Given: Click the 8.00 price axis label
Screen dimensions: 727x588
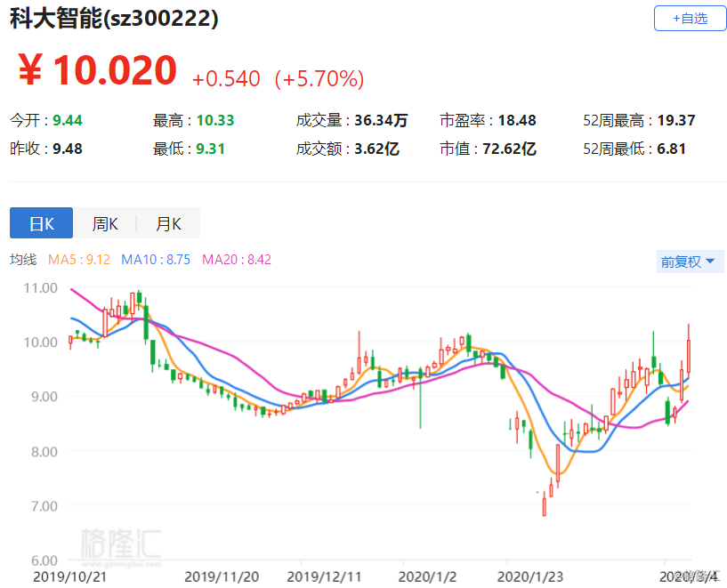Looking at the screenshot, I should click(x=44, y=451).
